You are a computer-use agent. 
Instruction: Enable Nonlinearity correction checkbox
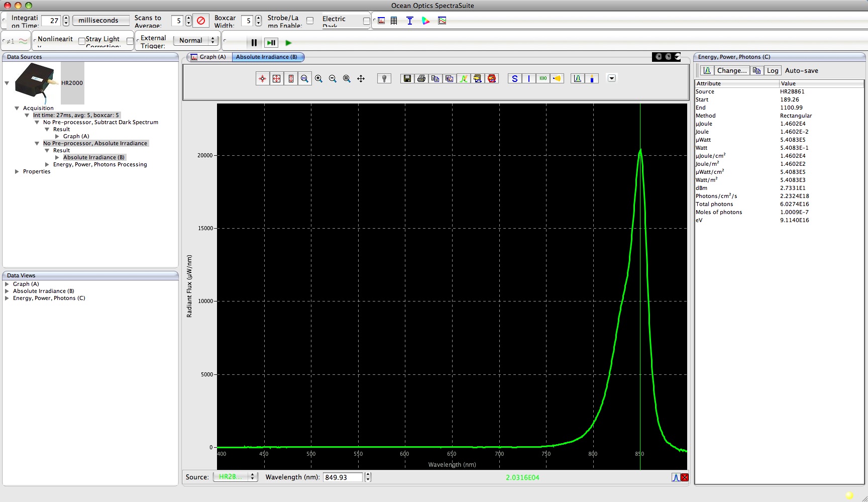[81, 41]
